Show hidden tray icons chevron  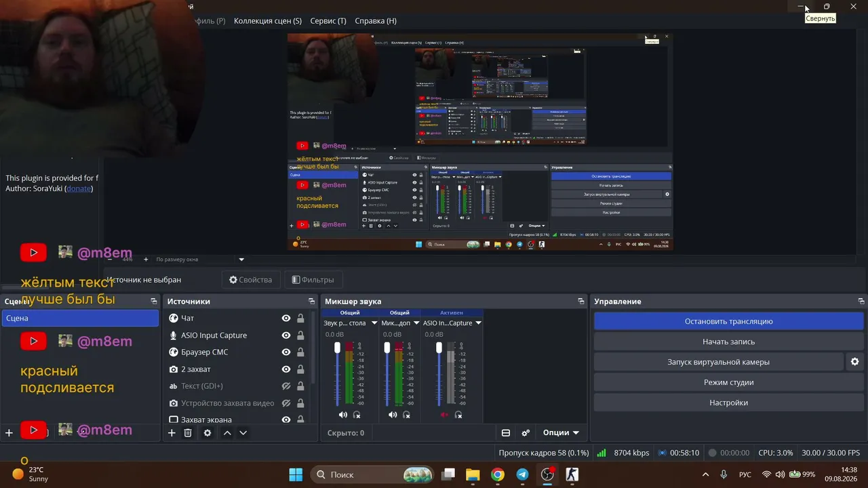705,474
